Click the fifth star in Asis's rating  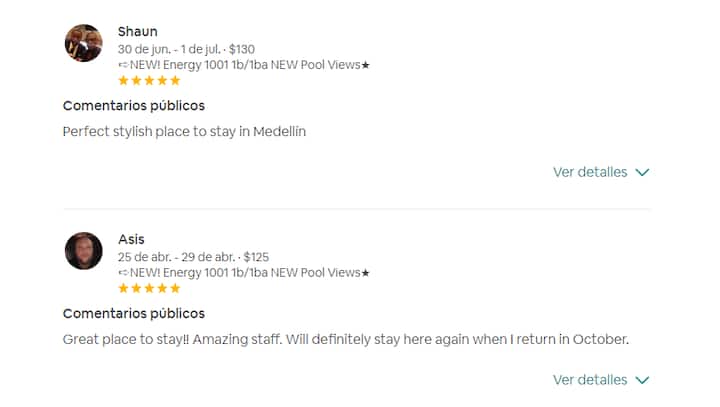coord(175,288)
